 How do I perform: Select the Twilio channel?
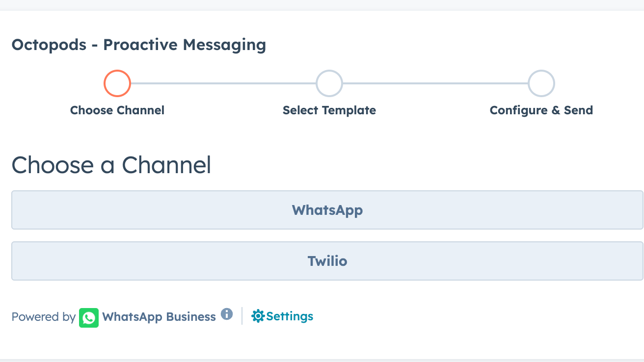click(327, 261)
